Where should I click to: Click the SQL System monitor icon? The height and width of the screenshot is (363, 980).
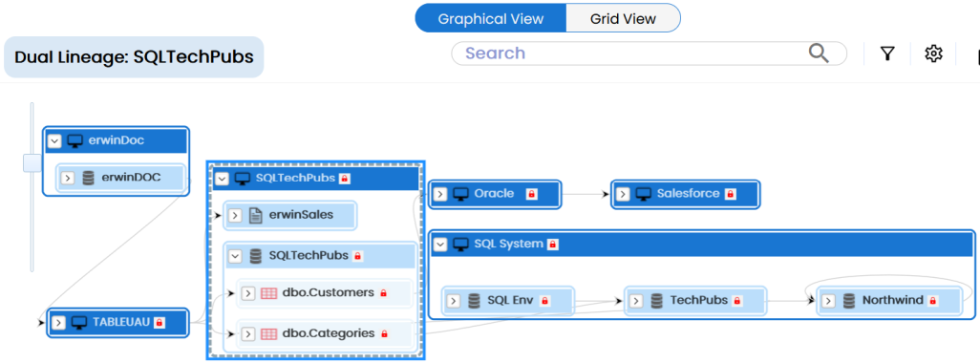click(461, 245)
